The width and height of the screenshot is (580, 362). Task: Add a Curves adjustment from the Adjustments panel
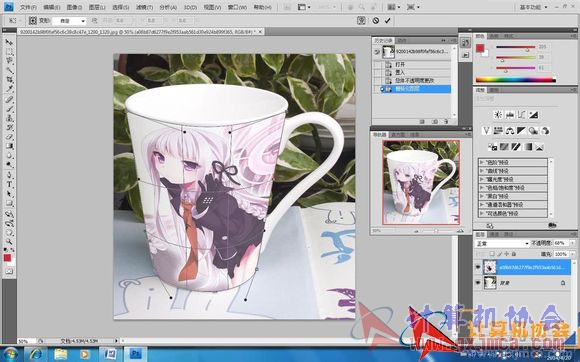522,115
